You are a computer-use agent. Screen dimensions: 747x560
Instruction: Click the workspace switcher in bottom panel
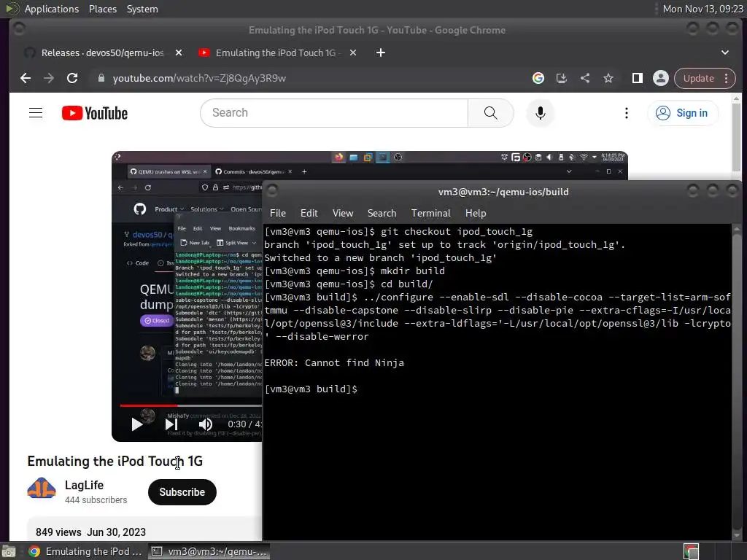tap(691, 551)
